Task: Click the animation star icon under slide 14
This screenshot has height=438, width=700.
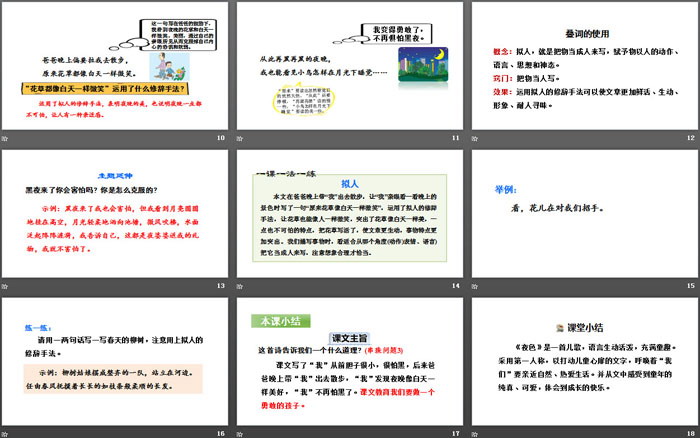Action: click(x=240, y=286)
